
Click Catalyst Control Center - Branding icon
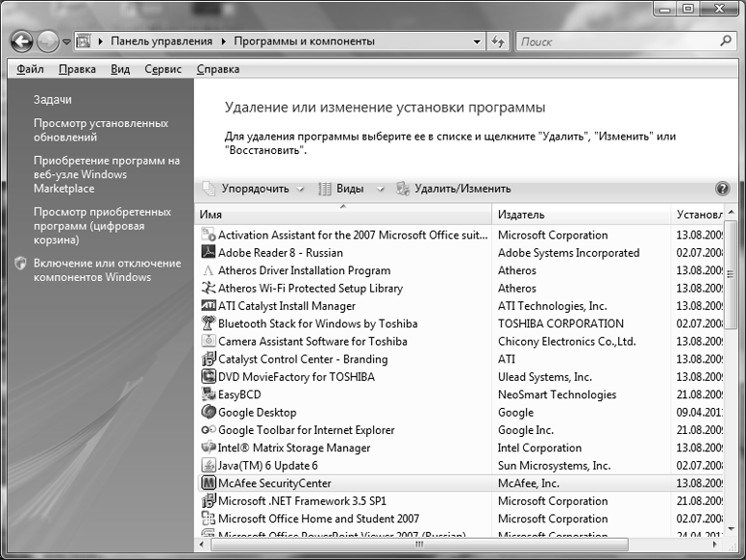208,358
